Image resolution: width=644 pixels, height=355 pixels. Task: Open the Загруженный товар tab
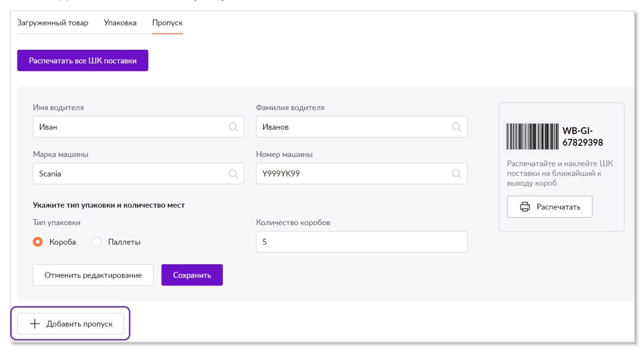coord(53,23)
